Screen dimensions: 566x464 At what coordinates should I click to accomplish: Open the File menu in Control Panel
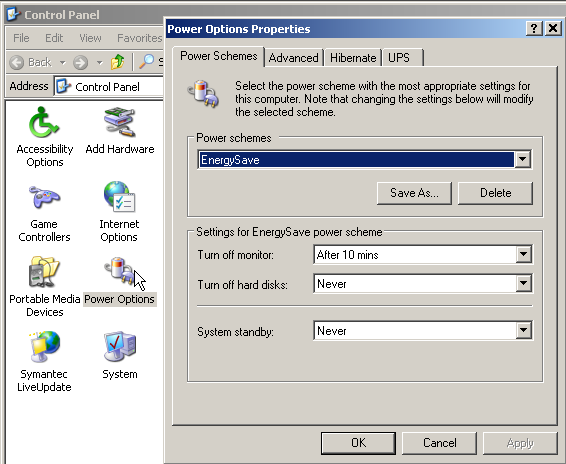click(x=21, y=38)
